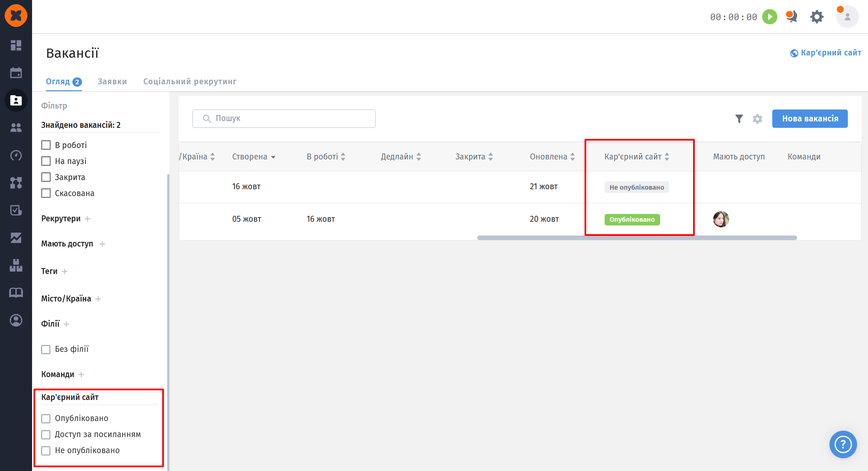868x471 pixels.
Task: Check the 'В роботі' filter checkbox
Action: tap(46, 145)
